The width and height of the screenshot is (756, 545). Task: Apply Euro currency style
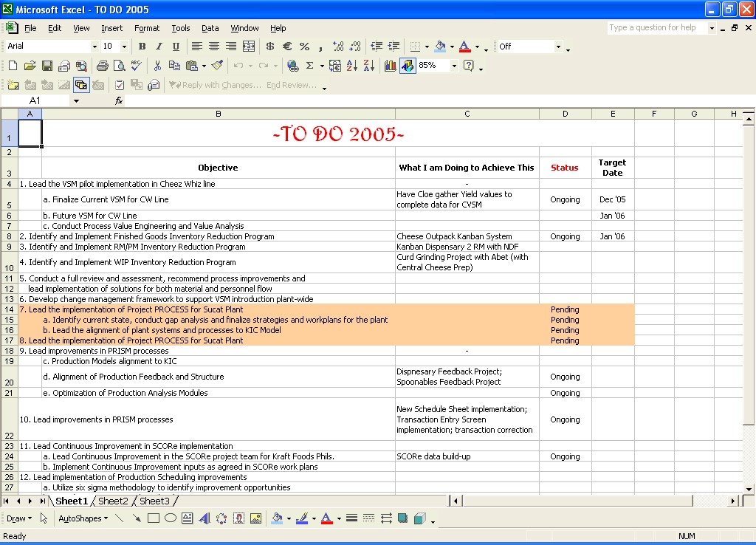point(287,47)
